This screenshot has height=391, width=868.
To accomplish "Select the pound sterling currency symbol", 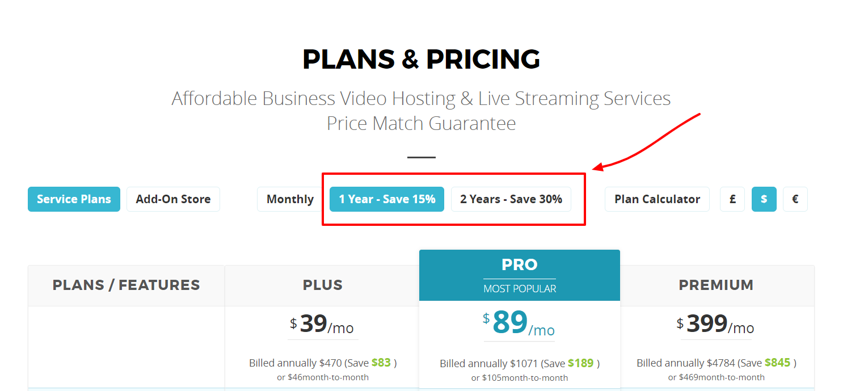I will point(732,199).
